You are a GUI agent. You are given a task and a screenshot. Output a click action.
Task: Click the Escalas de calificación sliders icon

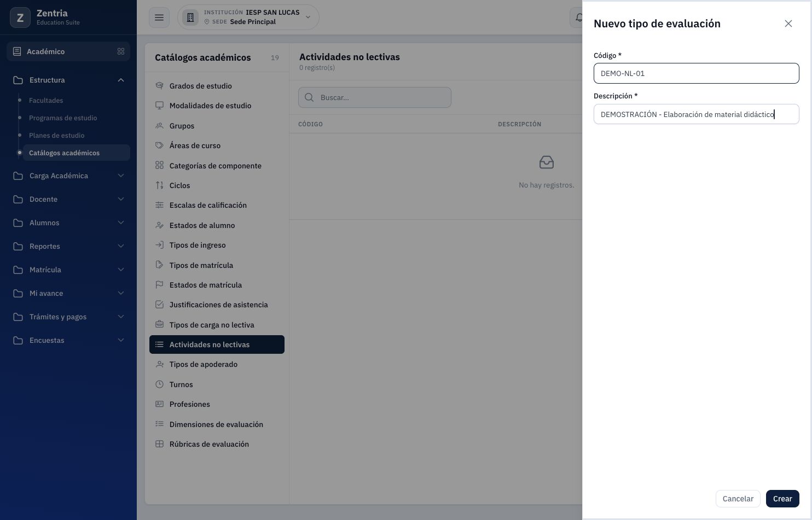159,205
